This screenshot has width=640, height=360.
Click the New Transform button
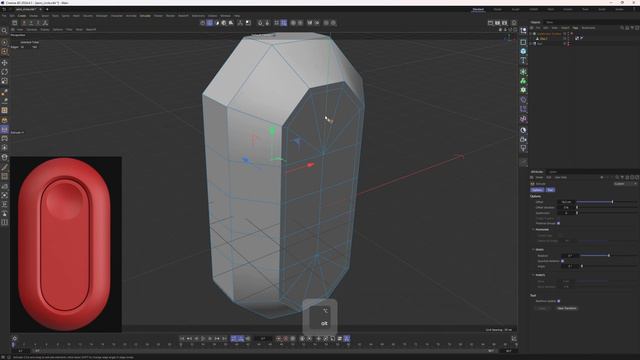pyautogui.click(x=567, y=308)
